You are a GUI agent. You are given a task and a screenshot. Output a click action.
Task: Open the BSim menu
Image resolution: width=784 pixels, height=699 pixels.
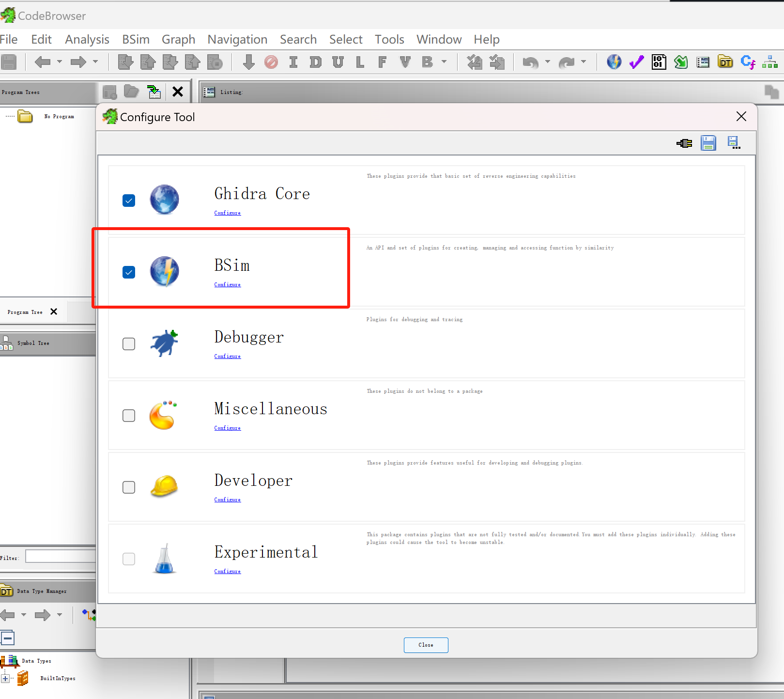[136, 39]
